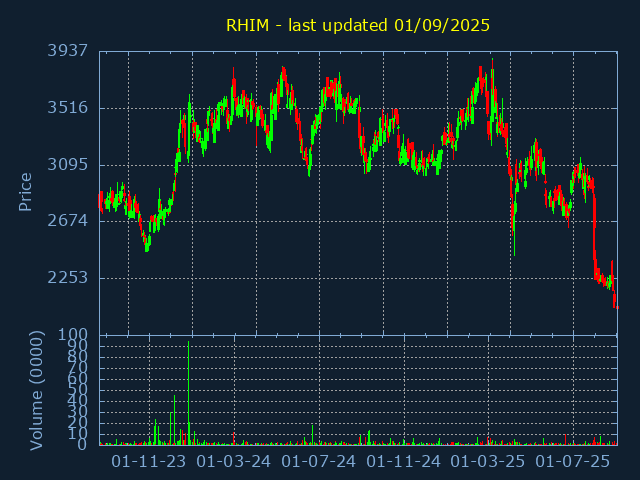Click the date label 01-03-25
Image resolution: width=640 pixels, height=480 pixels.
[x=488, y=462]
